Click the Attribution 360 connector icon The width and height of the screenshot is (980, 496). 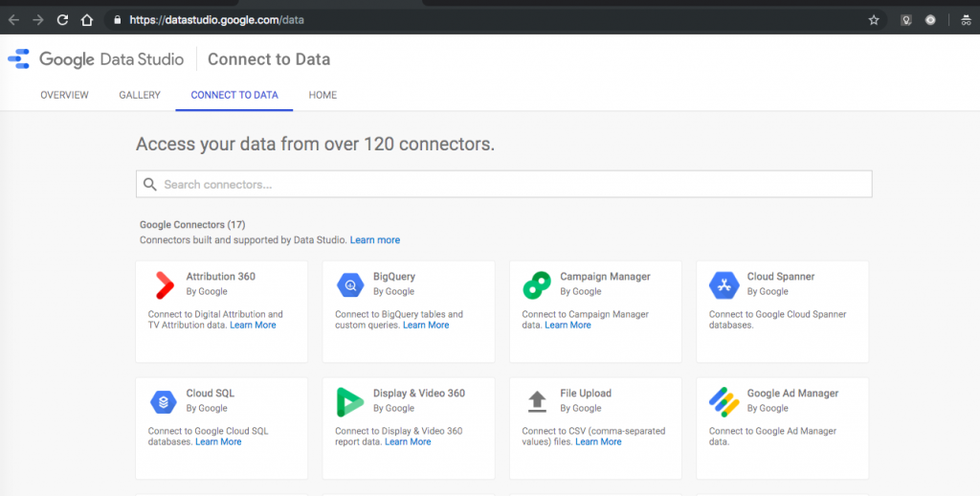coord(164,284)
